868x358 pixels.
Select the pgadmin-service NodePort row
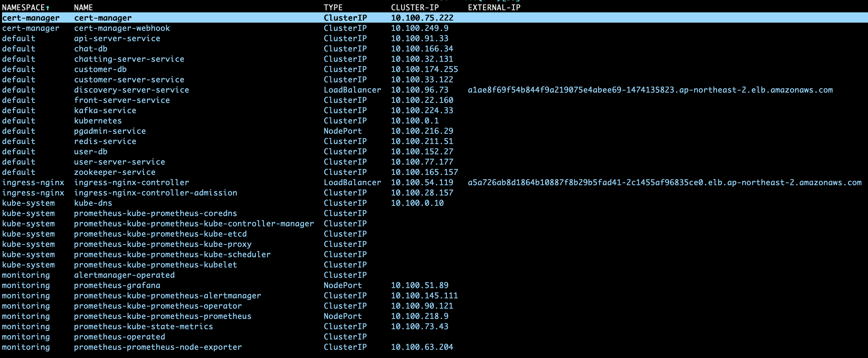[x=434, y=131]
